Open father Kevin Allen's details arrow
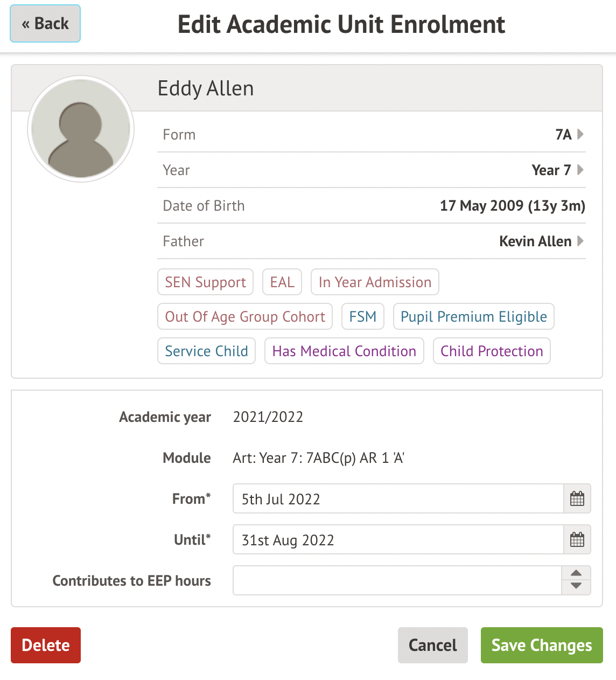This screenshot has height=680, width=616. pyautogui.click(x=580, y=241)
